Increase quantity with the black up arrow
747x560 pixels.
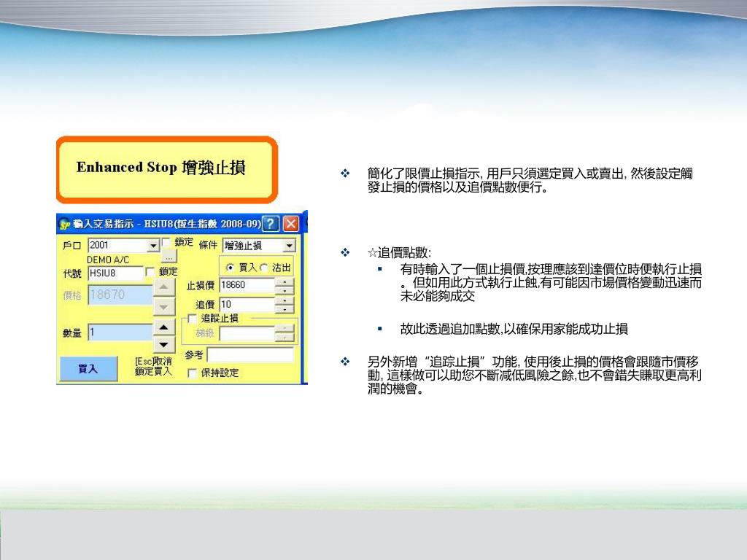[164, 327]
